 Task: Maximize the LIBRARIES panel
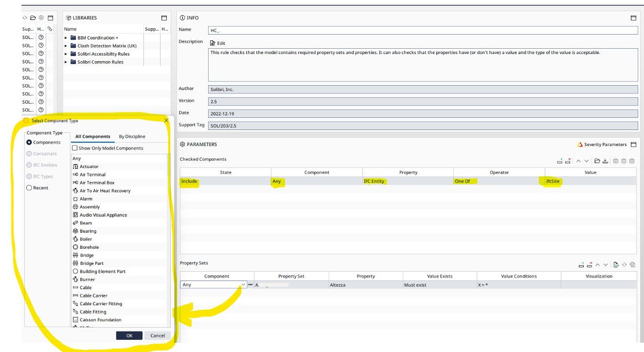pyautogui.click(x=164, y=18)
